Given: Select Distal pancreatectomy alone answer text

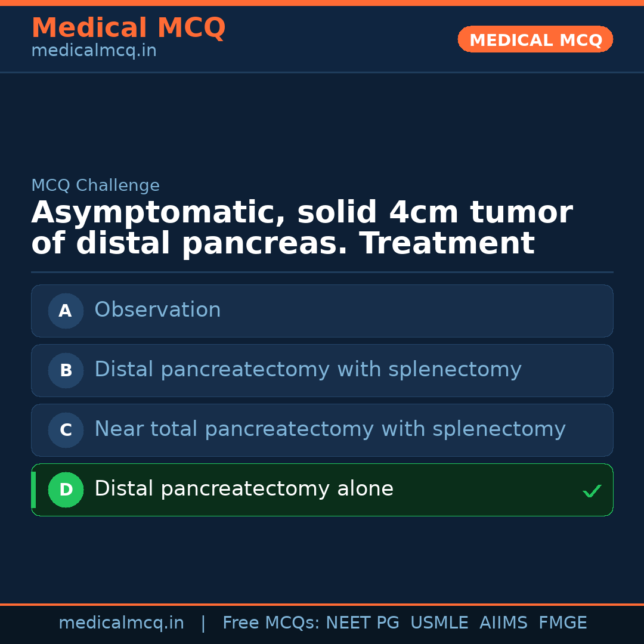Looking at the screenshot, I should point(244,489).
